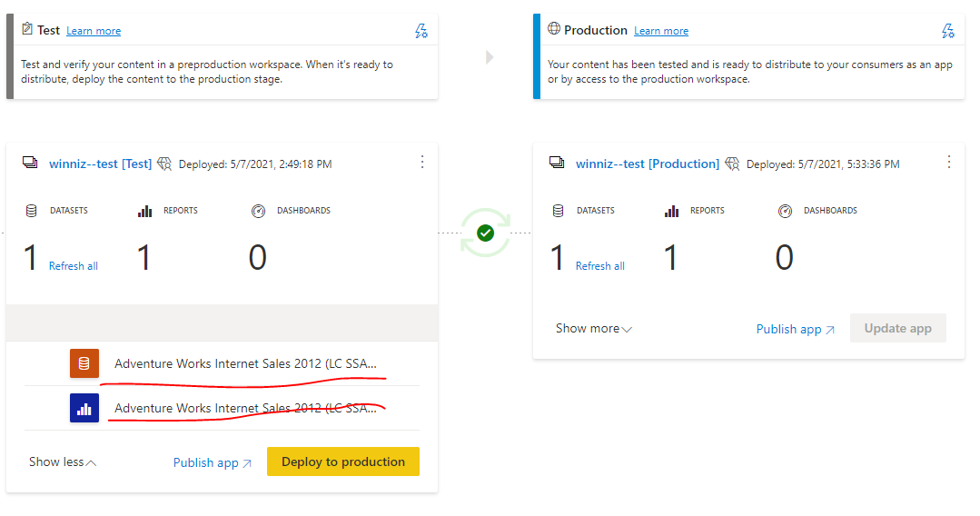Click Publish app in the Test card
980x516 pixels.
(212, 462)
